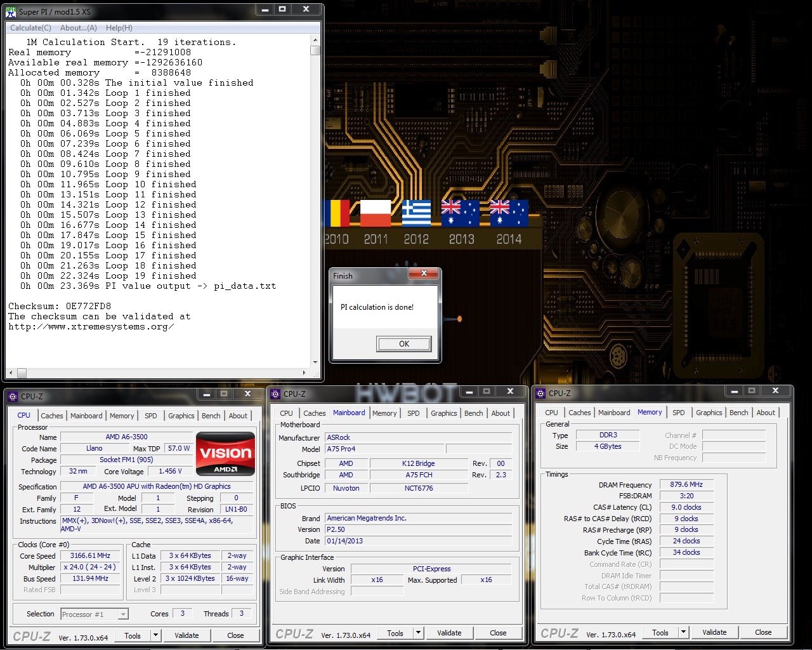Image resolution: width=812 pixels, height=650 pixels.
Task: Click the CPU-Z app icon in Memory window title
Action: (x=540, y=393)
